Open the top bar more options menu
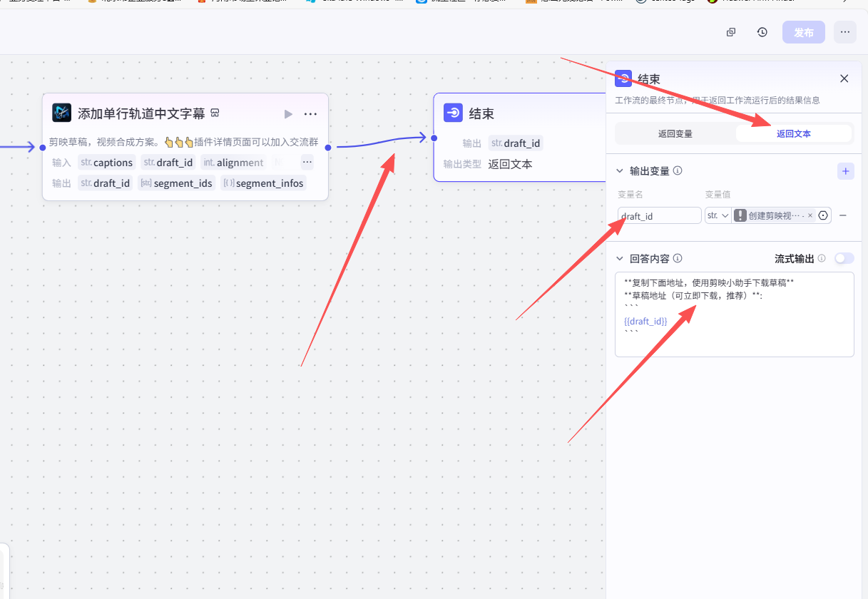This screenshot has height=599, width=868. click(x=845, y=32)
